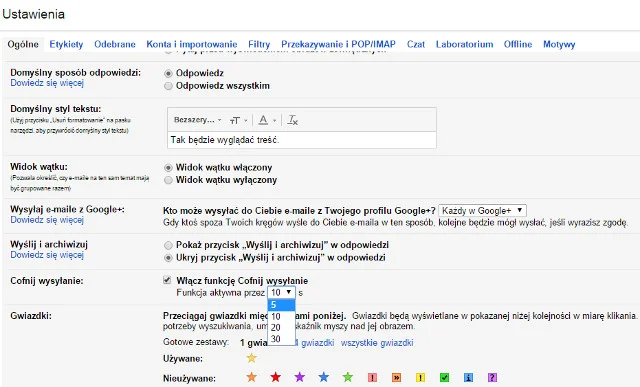Select the yellow star in Używane row

click(251, 358)
